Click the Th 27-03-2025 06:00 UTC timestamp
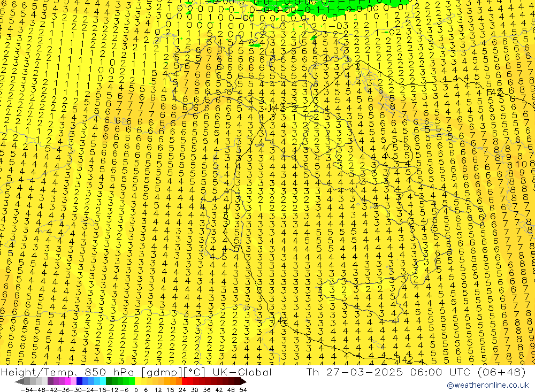 388,372
